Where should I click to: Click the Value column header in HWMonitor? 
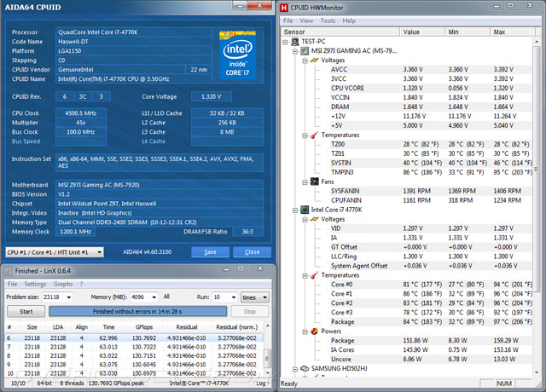[411, 32]
